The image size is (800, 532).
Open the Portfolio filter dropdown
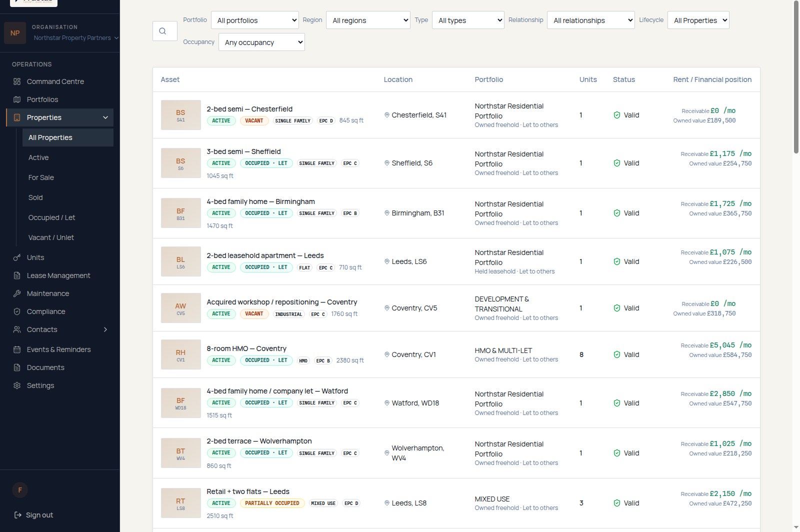pyautogui.click(x=255, y=20)
